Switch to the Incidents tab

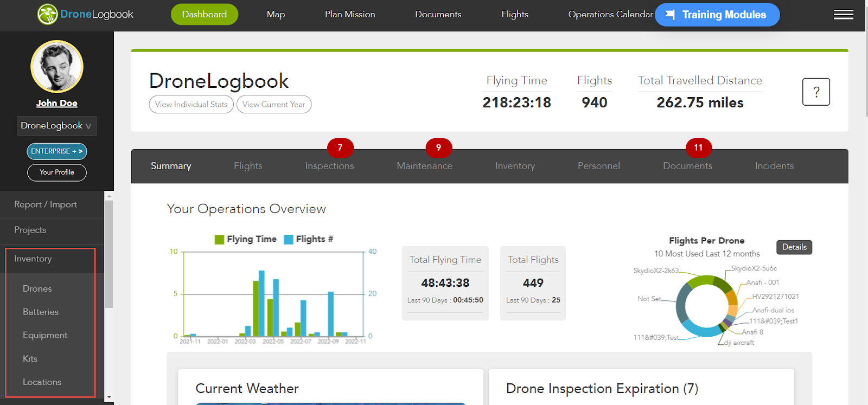[774, 166]
